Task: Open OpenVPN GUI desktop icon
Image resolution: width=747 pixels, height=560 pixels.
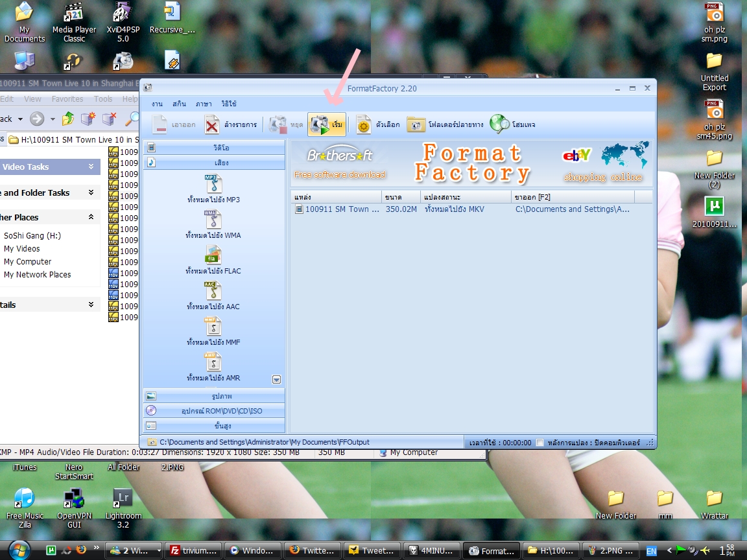Action: [75, 508]
